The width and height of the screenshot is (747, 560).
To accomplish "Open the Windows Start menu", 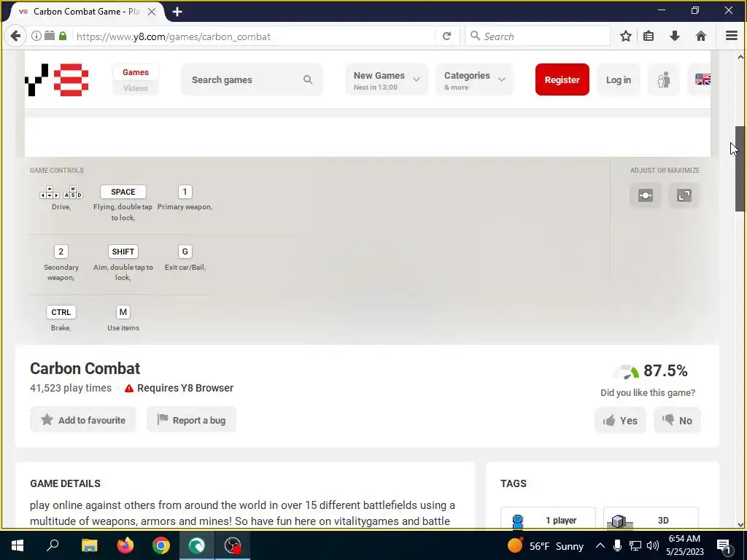I will tap(18, 545).
